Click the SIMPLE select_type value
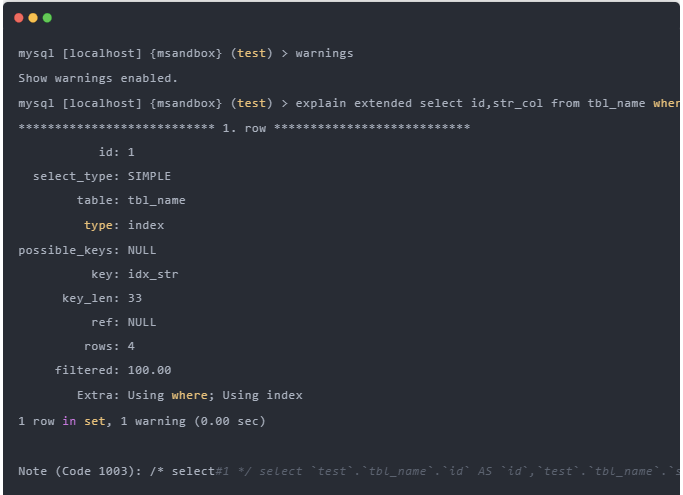683x495 pixels. (x=149, y=176)
